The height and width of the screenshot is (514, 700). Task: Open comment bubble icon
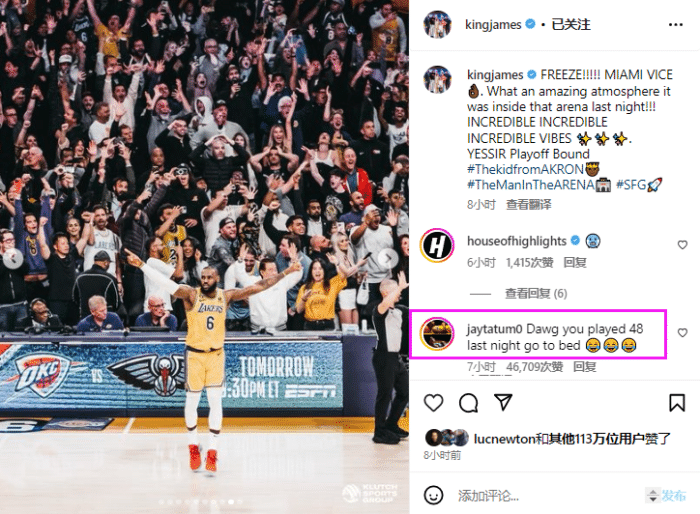point(469,403)
